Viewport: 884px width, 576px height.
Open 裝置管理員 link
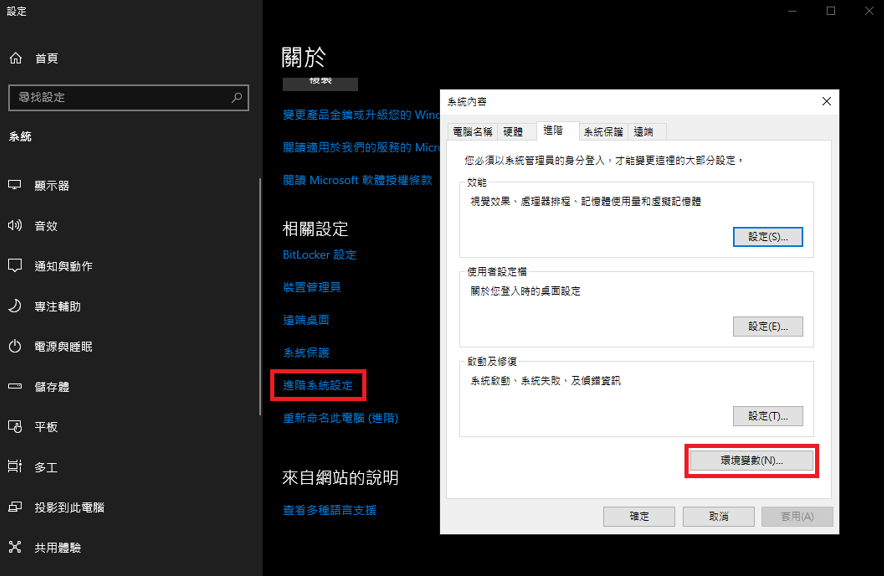tap(312, 287)
